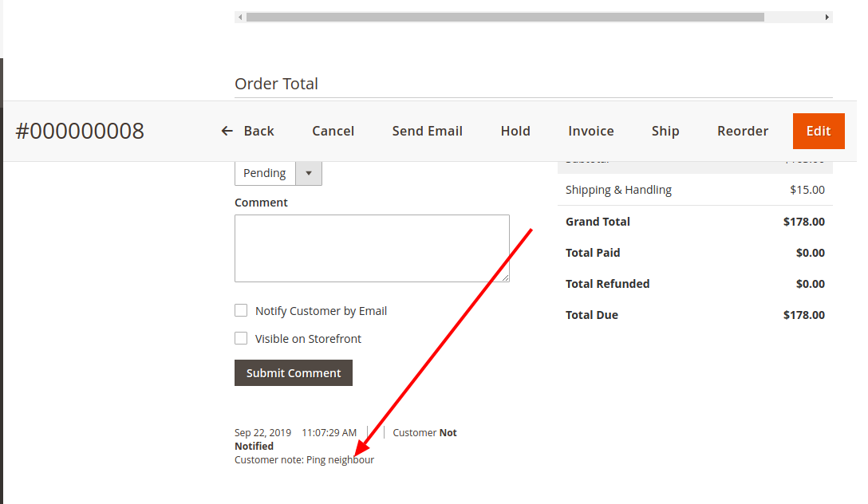
Task: Click the Back text link
Action: coord(258,131)
